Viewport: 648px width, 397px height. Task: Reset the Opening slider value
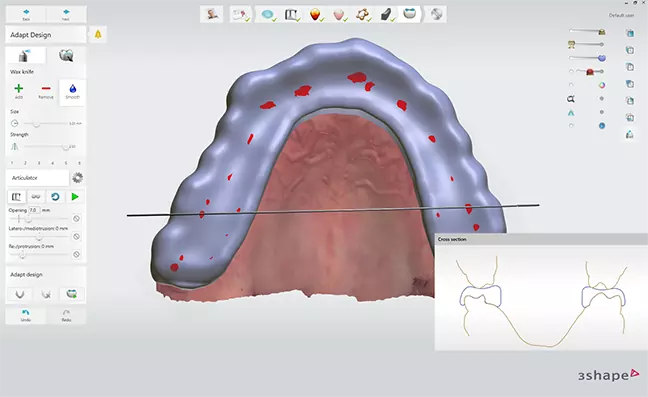[76, 219]
